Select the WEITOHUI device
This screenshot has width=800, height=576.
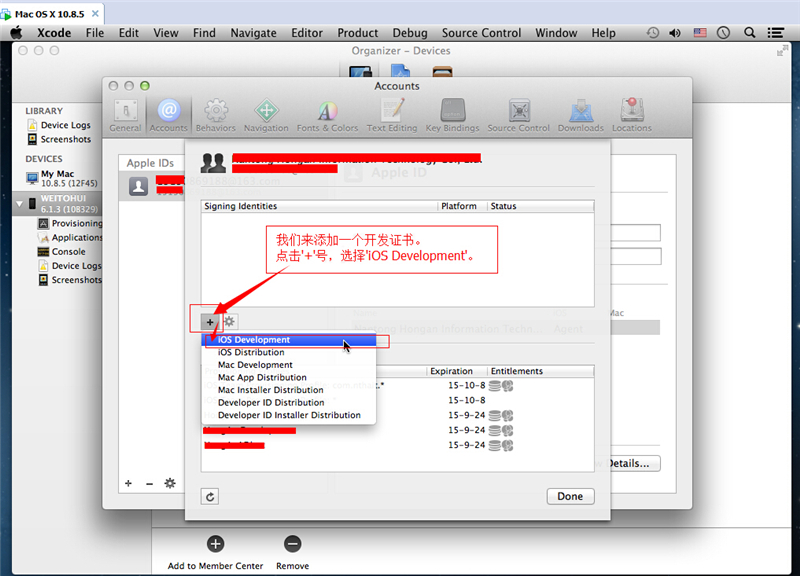coord(57,204)
